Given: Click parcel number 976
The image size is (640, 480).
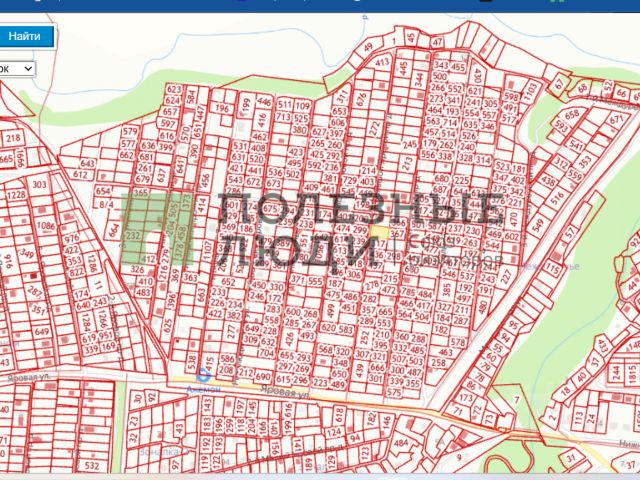Looking at the screenshot, I should click(72, 238).
